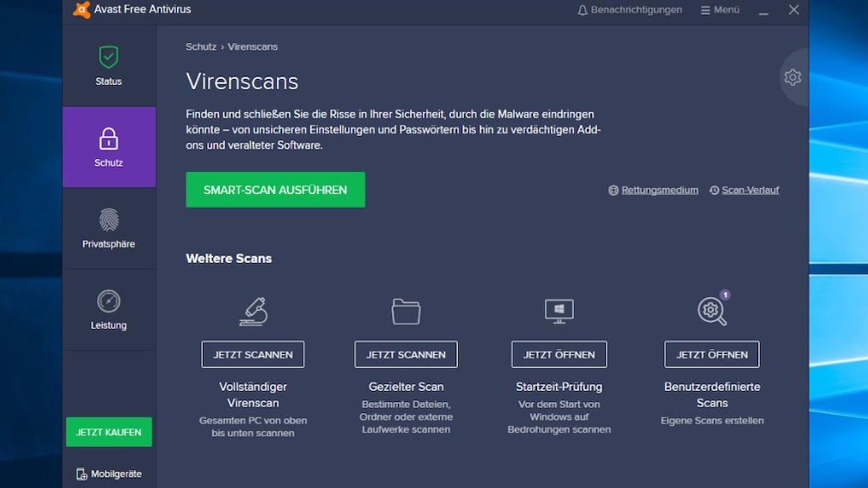
Task: Open Startzeit-Prüfung with JETZT ÖFFNEN
Action: (x=559, y=355)
